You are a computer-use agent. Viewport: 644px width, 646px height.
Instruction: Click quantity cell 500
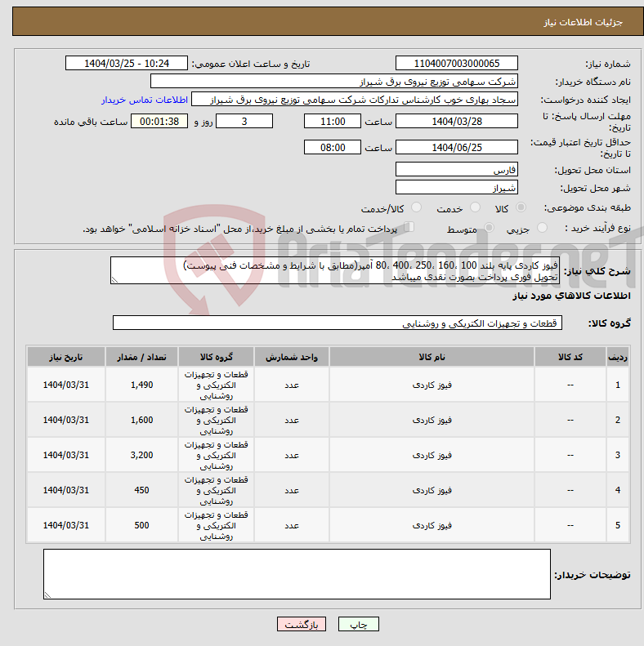pos(141,525)
